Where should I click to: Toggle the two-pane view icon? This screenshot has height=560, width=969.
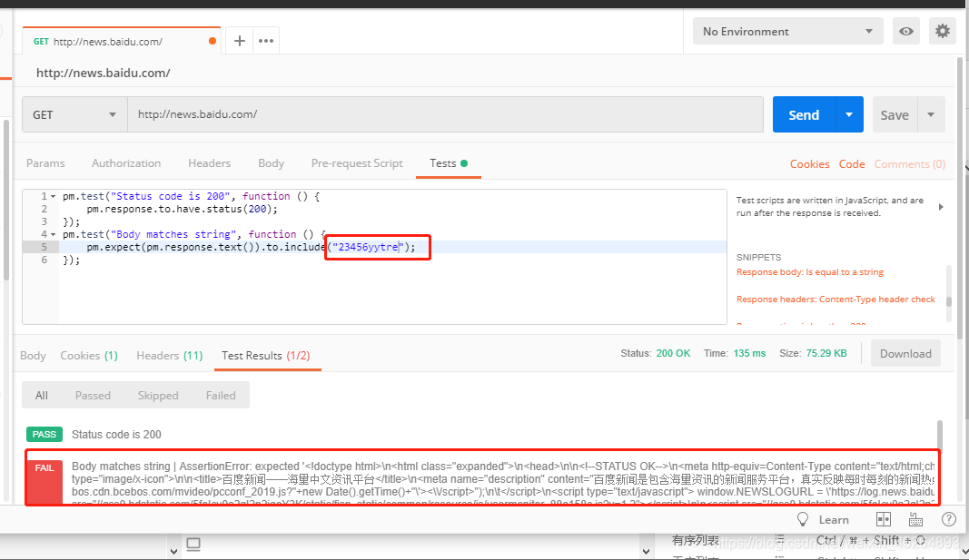[884, 519]
